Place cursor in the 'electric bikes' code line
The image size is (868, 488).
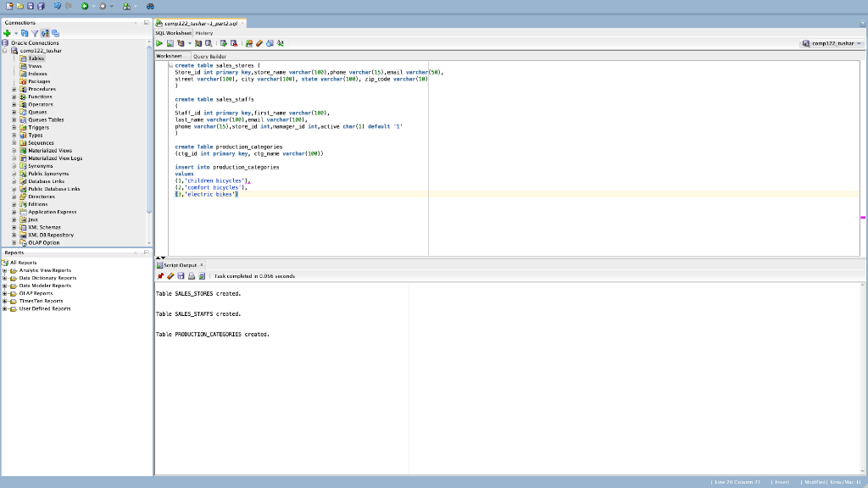(207, 194)
